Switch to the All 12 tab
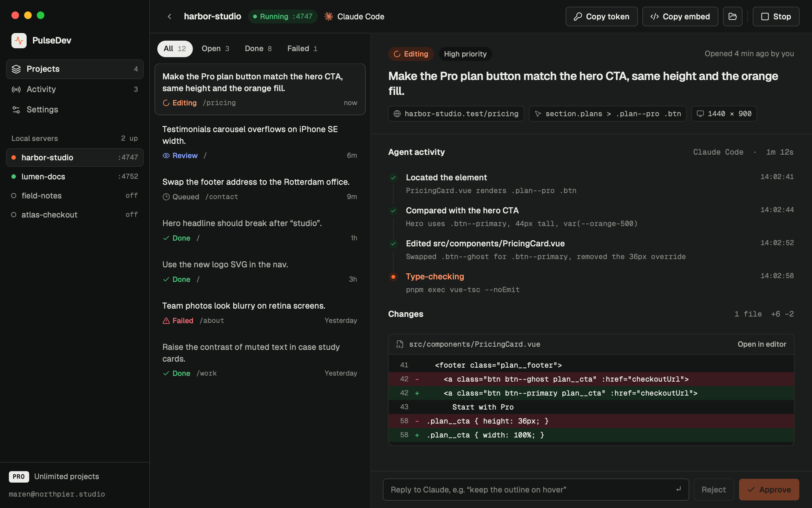Screen dimensions: 812x508 (175, 49)
